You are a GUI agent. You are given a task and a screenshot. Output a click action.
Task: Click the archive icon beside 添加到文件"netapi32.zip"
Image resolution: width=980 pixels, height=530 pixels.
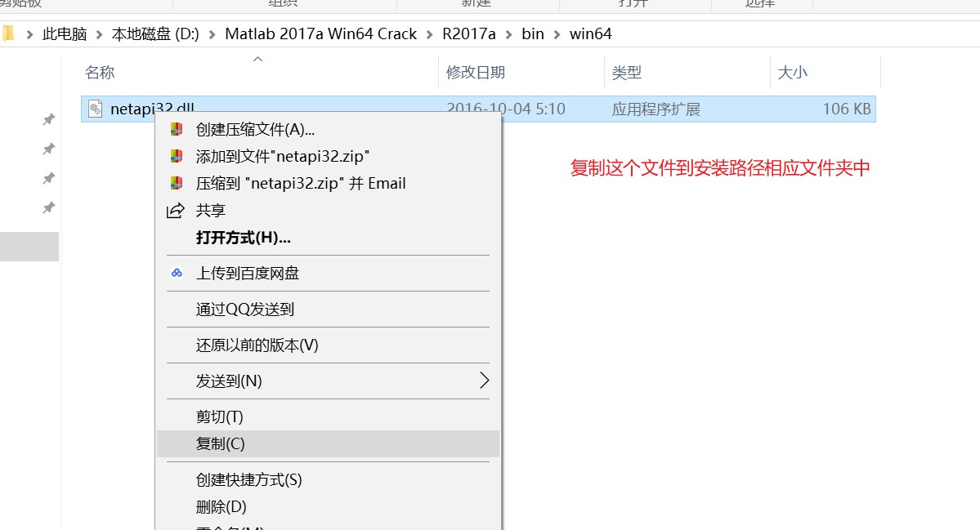[x=176, y=156]
